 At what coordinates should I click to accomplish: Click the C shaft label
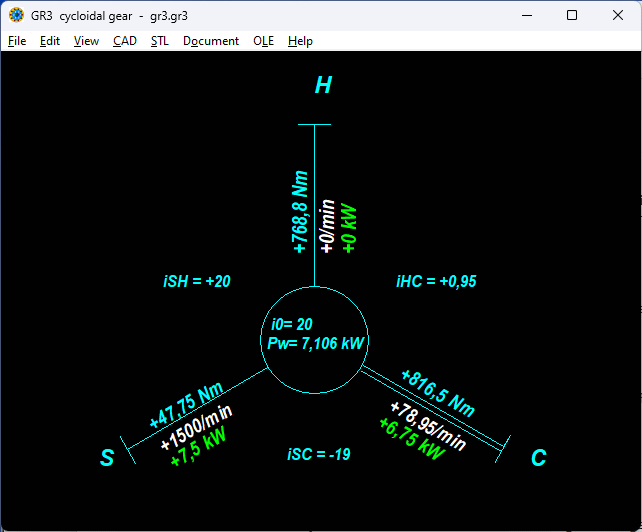538,458
